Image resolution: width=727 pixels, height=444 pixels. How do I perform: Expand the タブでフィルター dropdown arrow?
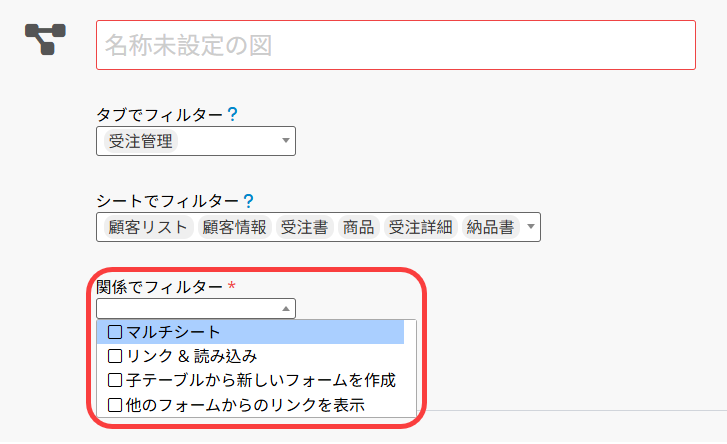(x=286, y=141)
